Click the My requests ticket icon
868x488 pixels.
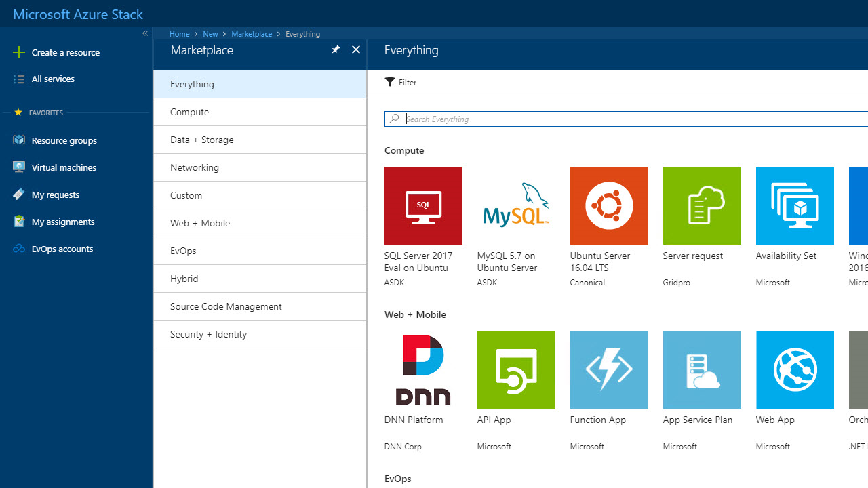coord(19,195)
